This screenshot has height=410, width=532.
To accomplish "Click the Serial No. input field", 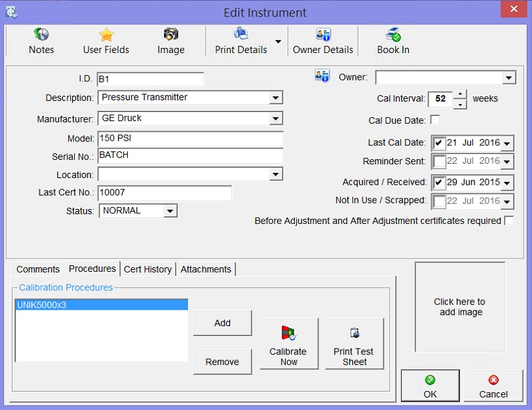I will click(190, 157).
